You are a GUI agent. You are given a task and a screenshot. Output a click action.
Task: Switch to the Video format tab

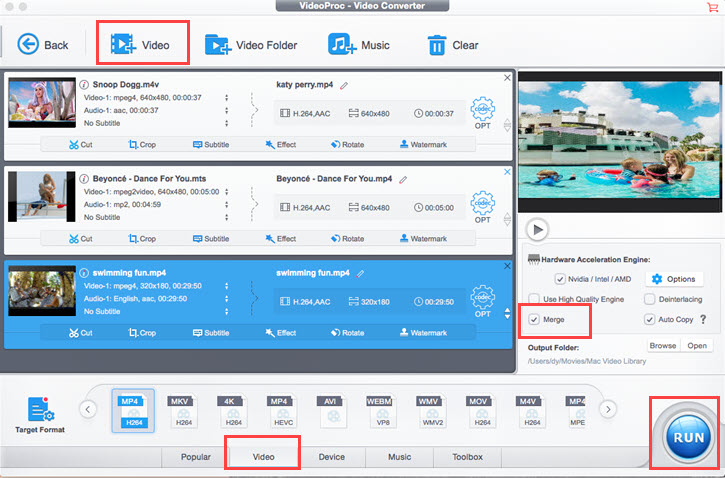click(x=264, y=457)
